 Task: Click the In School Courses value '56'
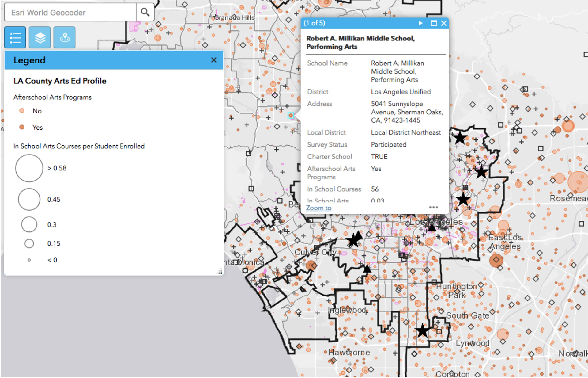[x=375, y=189]
